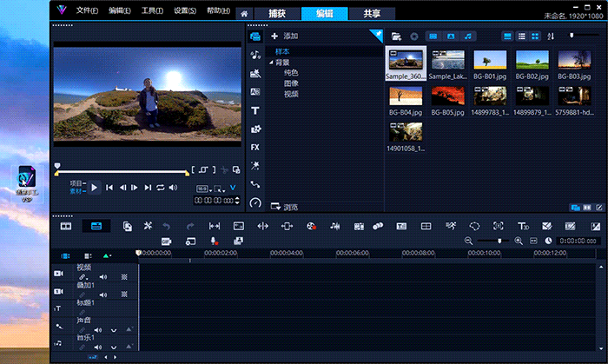Screen dimensions: 608x364
Task: Click the 添加 add folder button
Action: click(x=285, y=36)
